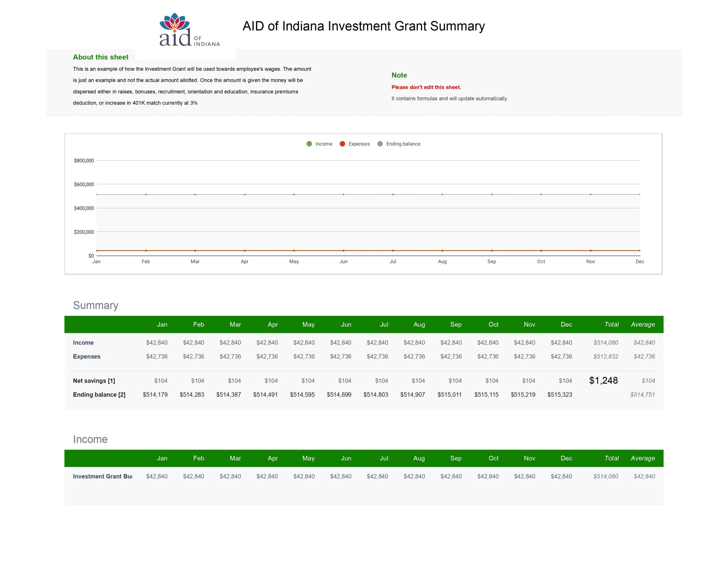Select the Summary section heading

pyautogui.click(x=96, y=305)
